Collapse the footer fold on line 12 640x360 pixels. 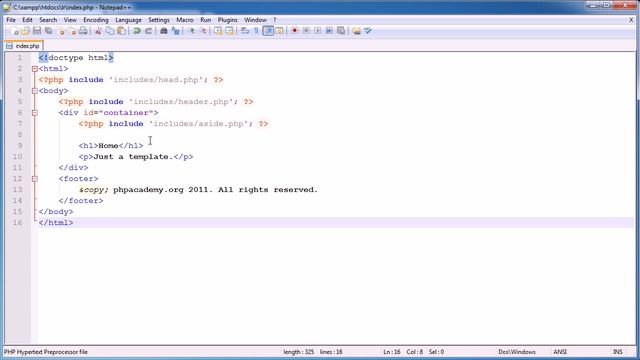click(x=35, y=179)
